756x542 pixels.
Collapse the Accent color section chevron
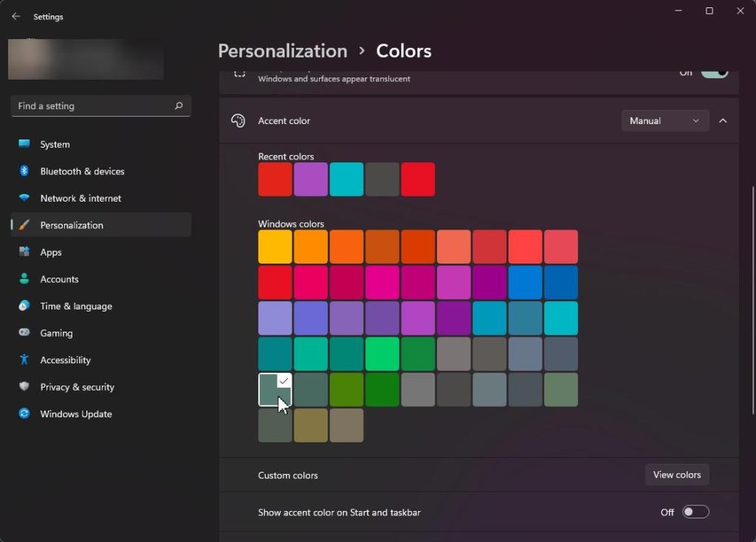[x=724, y=120]
